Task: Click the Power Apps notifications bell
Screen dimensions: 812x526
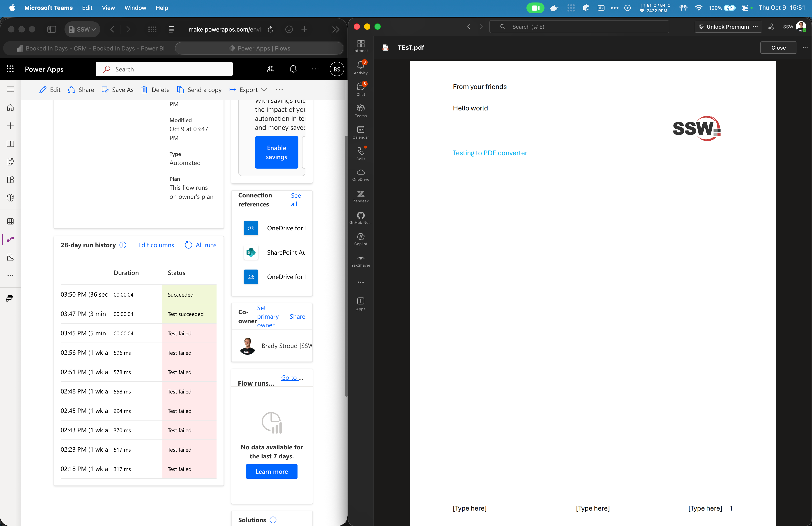Action: point(293,69)
